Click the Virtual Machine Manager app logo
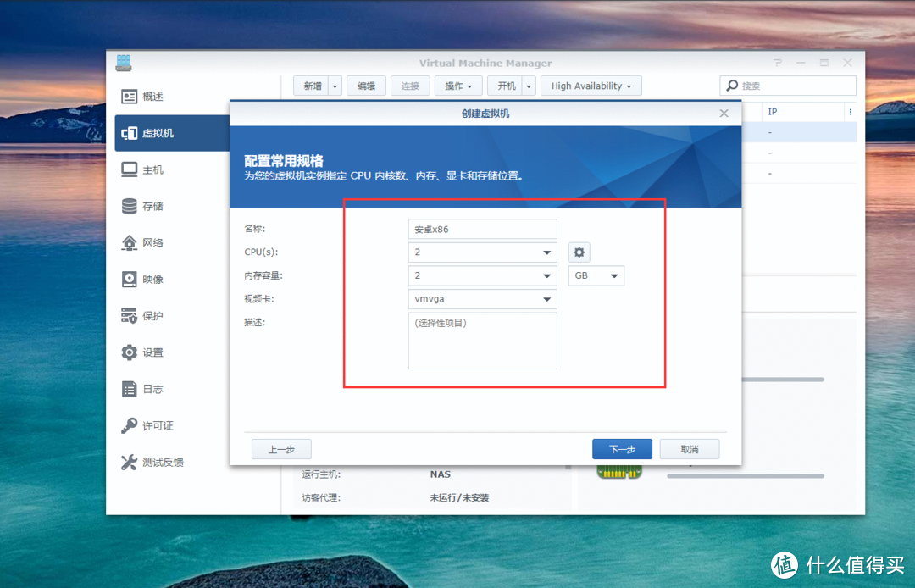The width and height of the screenshot is (915, 588). tap(124, 63)
